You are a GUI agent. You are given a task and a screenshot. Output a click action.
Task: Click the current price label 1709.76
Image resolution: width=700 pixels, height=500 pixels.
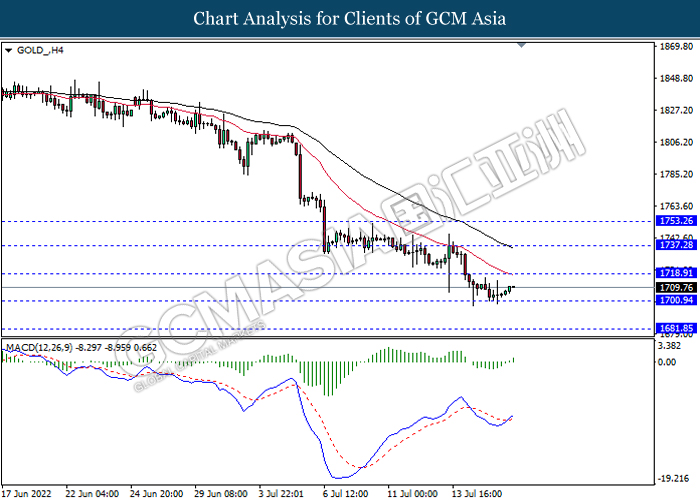point(676,288)
